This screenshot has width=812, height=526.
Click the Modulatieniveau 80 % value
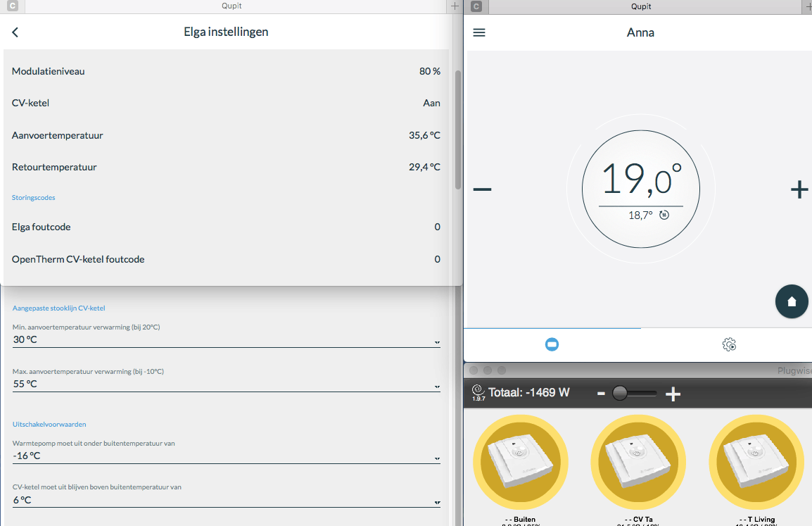pyautogui.click(x=430, y=72)
